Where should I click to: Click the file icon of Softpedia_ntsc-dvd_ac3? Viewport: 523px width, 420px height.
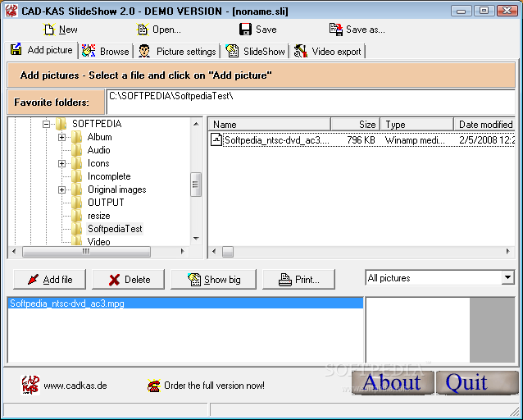[216, 139]
